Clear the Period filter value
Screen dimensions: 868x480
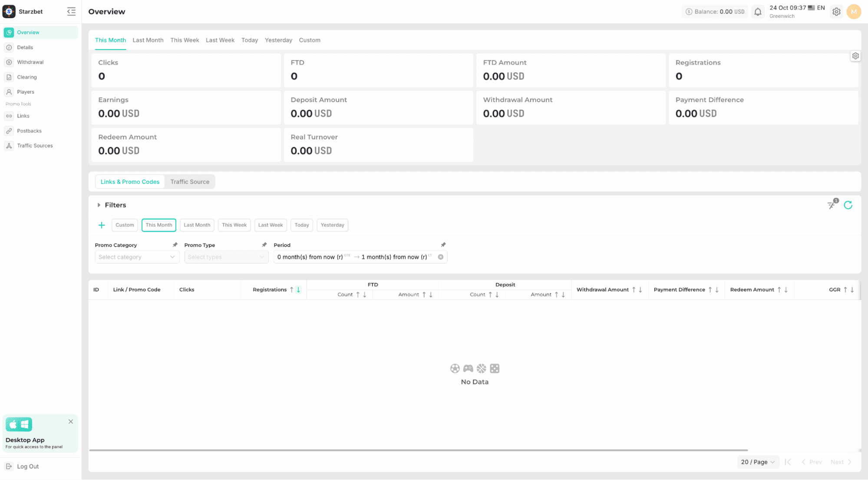click(x=441, y=257)
